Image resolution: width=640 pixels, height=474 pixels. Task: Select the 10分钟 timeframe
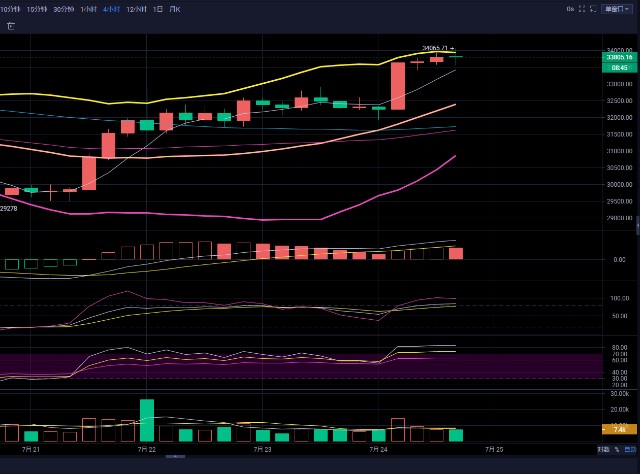coord(10,9)
